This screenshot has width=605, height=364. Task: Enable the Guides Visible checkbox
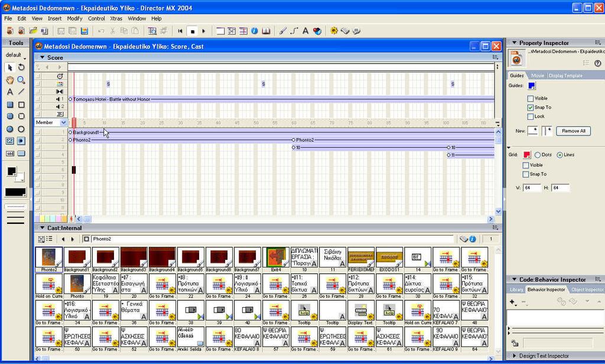(531, 99)
